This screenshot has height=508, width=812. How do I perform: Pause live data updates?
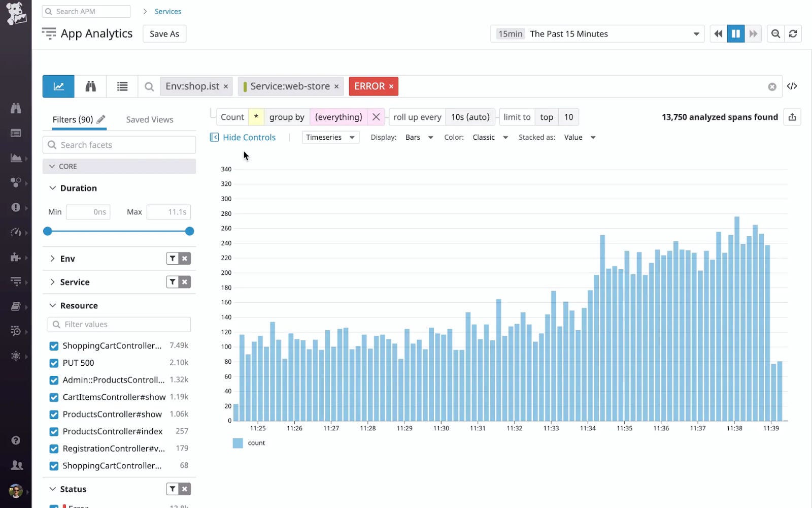point(736,34)
